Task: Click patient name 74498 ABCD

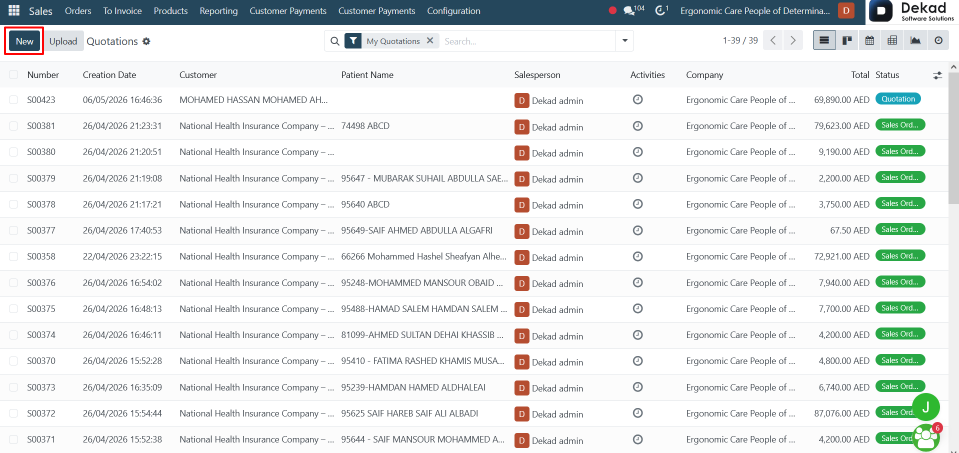Action: coord(365,126)
